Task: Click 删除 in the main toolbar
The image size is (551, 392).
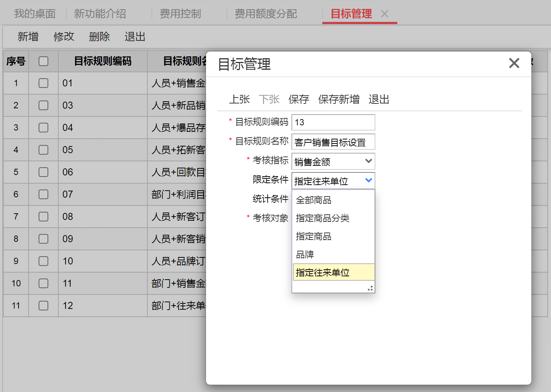Action: click(x=100, y=36)
